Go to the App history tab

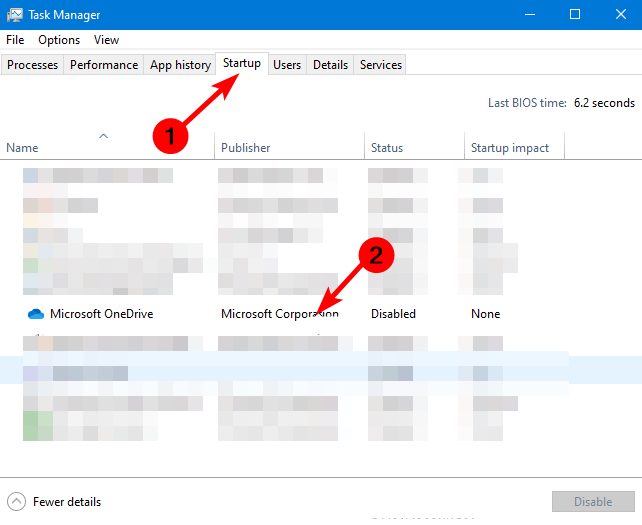(180, 65)
